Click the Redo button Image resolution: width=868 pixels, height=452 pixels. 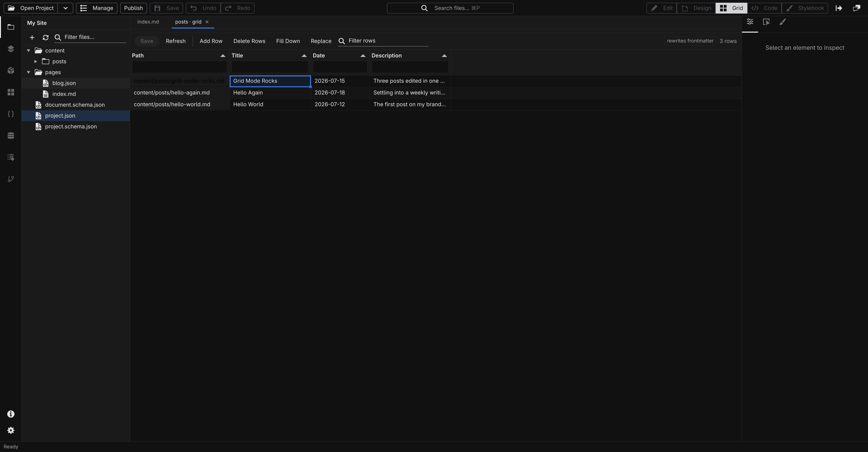[x=238, y=8]
